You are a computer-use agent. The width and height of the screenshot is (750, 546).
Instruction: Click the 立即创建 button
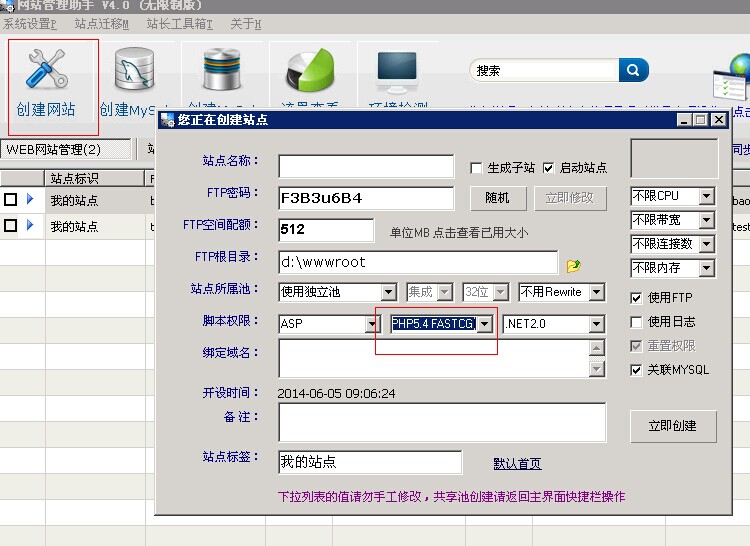[672, 426]
